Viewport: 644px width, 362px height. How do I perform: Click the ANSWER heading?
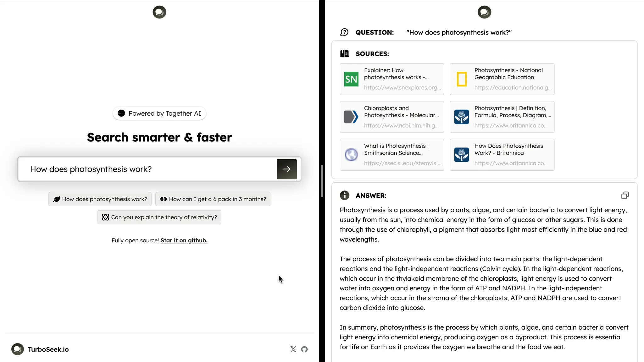click(x=371, y=195)
